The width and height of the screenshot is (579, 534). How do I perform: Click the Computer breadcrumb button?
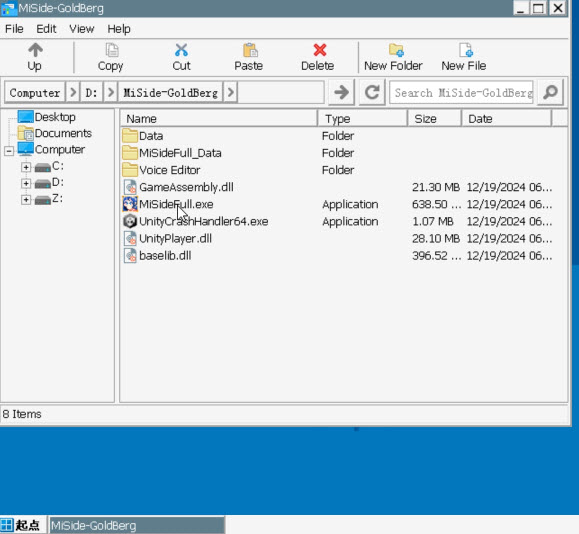[x=35, y=92]
